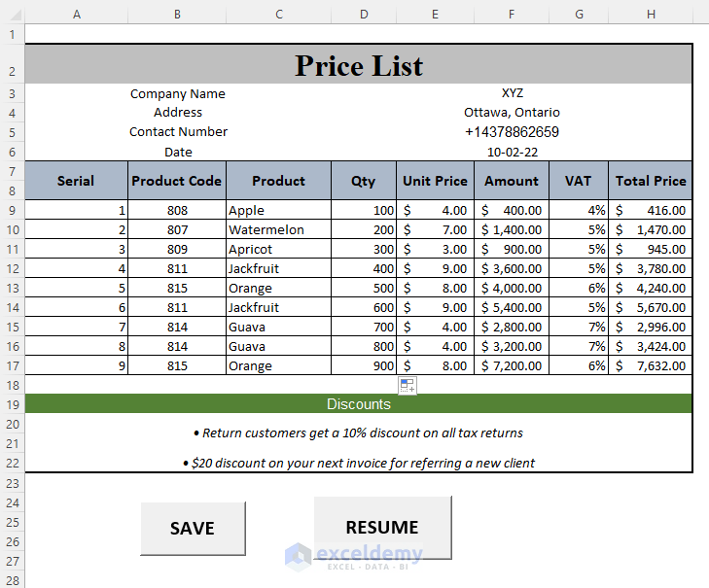Click the $20 referral discount text
The height and width of the screenshot is (588, 709).
359,463
